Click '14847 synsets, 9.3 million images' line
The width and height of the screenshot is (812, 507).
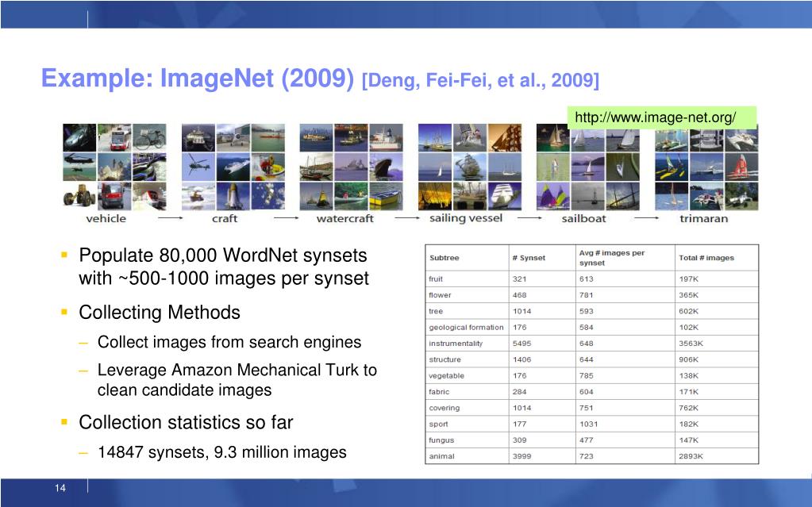[x=222, y=452]
